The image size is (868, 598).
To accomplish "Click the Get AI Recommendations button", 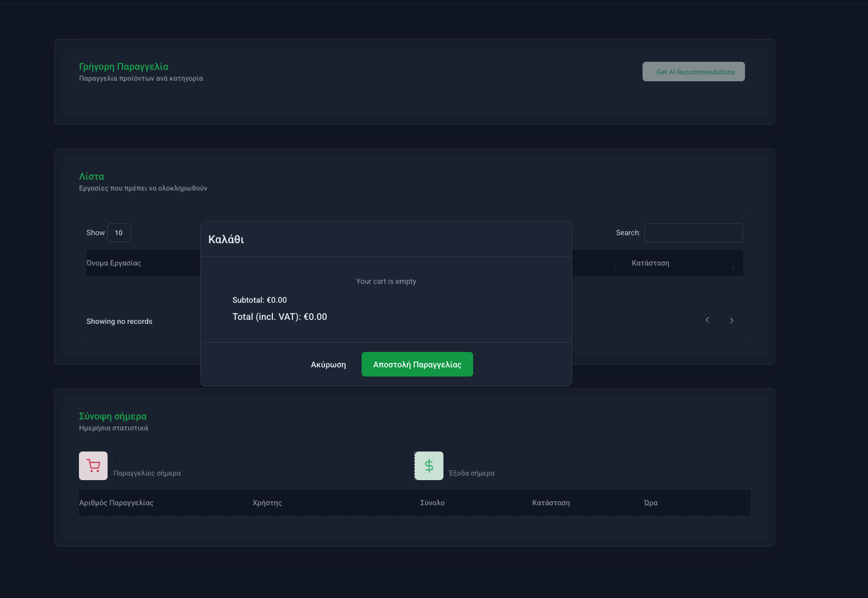I will (693, 72).
